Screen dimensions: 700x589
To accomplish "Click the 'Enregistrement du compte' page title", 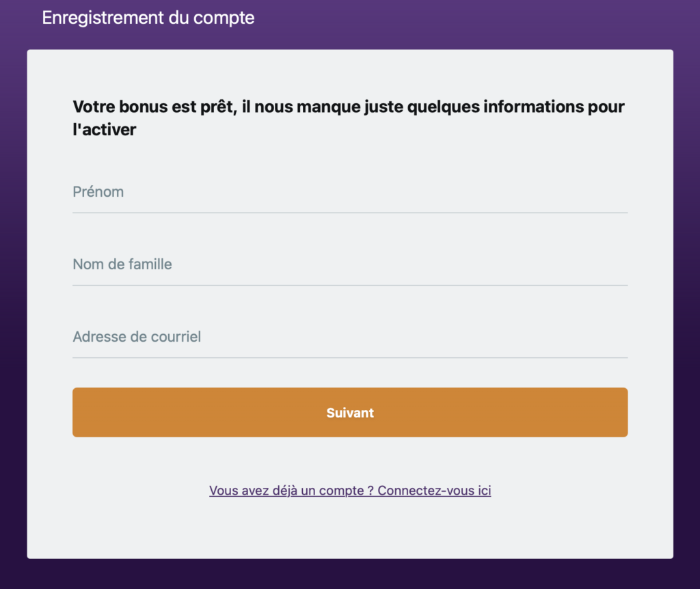I will (148, 18).
